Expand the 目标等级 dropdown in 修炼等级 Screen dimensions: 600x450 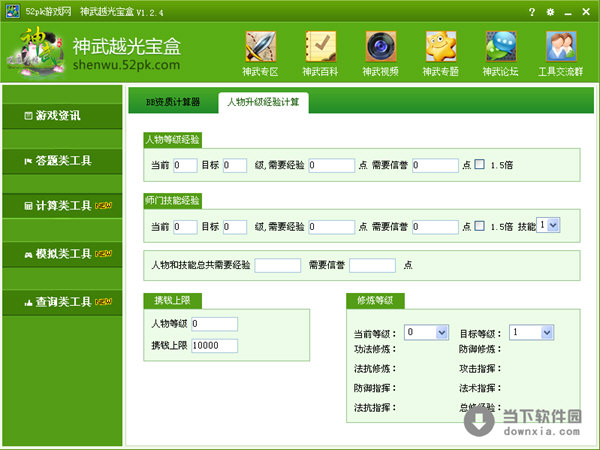click(x=532, y=332)
